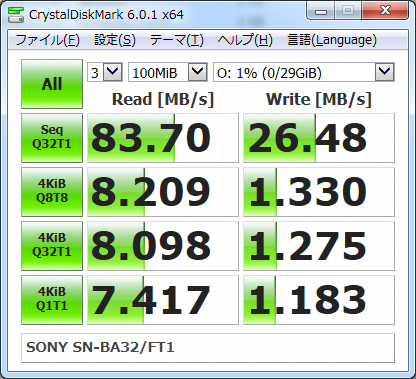416x379 pixels.
Task: Click the Write [MB/s] column header
Action: point(319,99)
